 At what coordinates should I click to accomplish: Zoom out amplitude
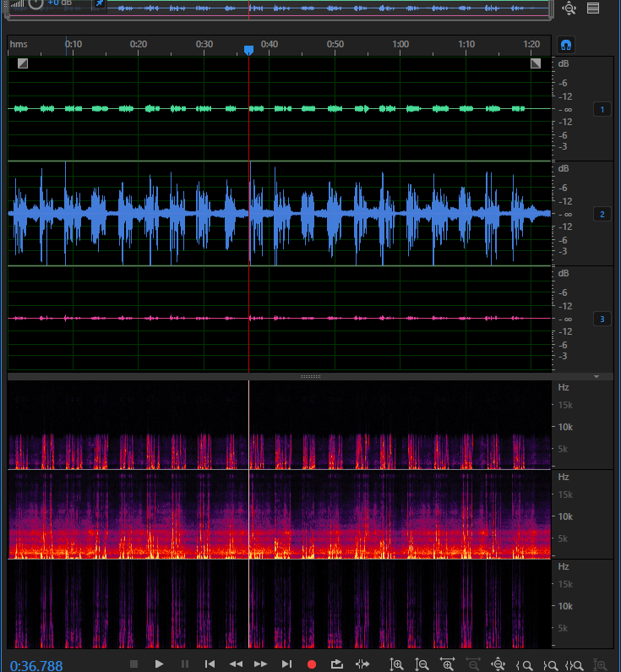click(x=422, y=664)
